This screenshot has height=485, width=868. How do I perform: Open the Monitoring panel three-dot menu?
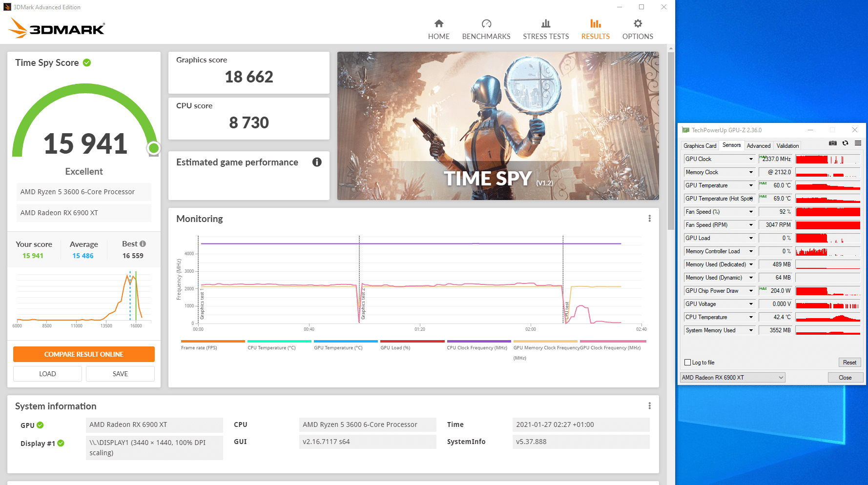coord(649,219)
